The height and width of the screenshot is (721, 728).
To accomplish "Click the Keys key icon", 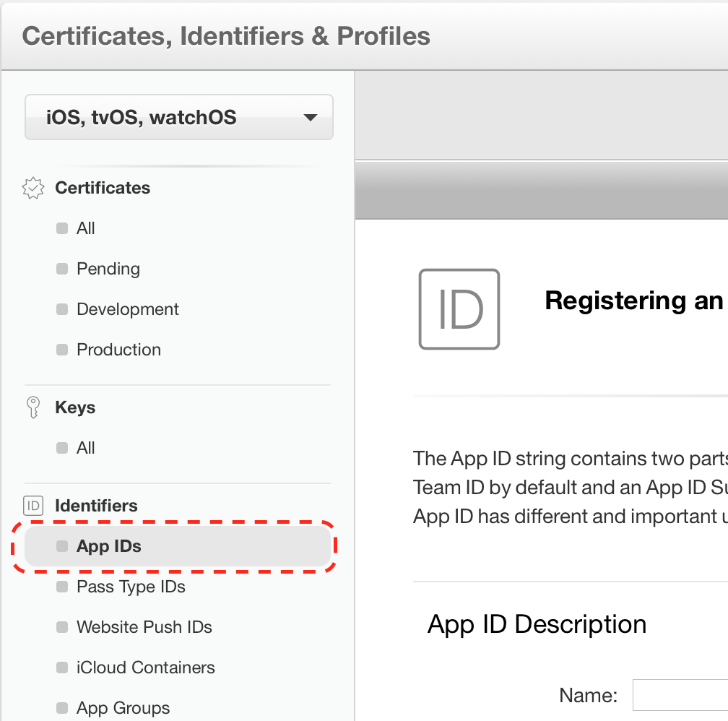I will point(33,407).
